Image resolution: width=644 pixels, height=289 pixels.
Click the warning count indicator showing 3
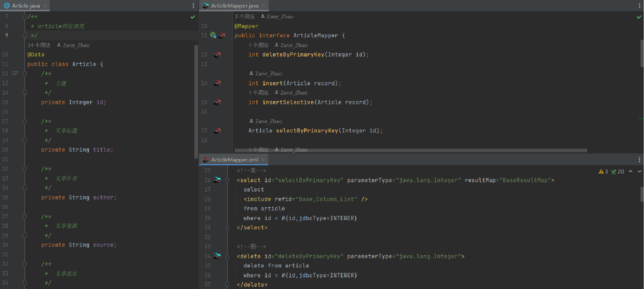click(x=603, y=172)
